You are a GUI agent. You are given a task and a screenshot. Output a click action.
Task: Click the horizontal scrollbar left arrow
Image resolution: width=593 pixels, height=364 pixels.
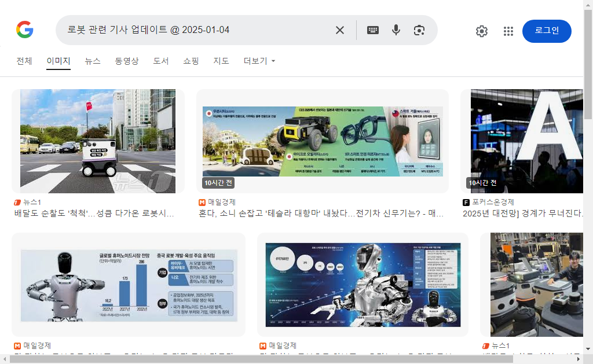point(5,359)
